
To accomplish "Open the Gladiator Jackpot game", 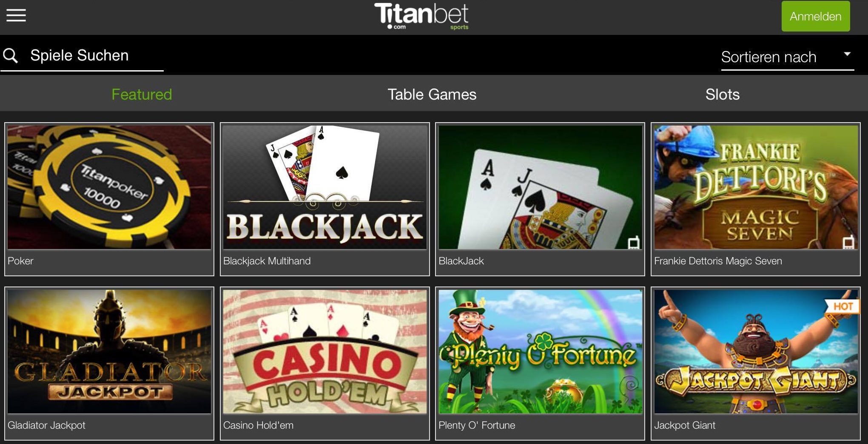I will 109,352.
